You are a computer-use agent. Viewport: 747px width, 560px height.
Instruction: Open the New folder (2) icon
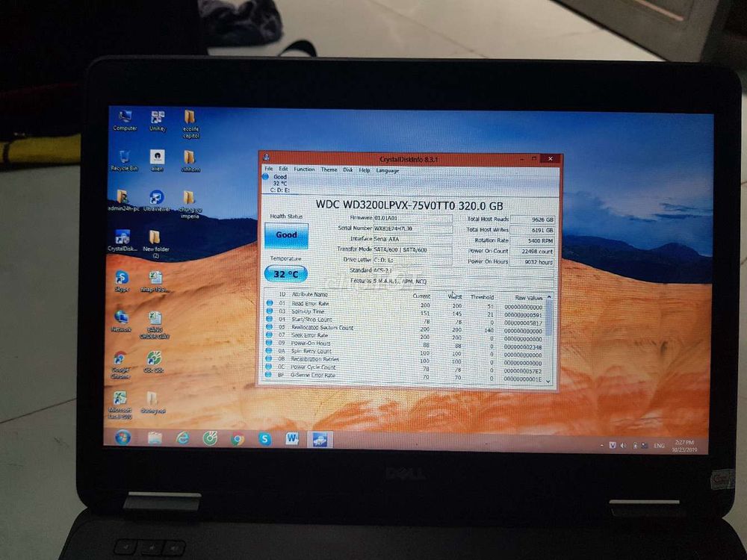coord(156,244)
